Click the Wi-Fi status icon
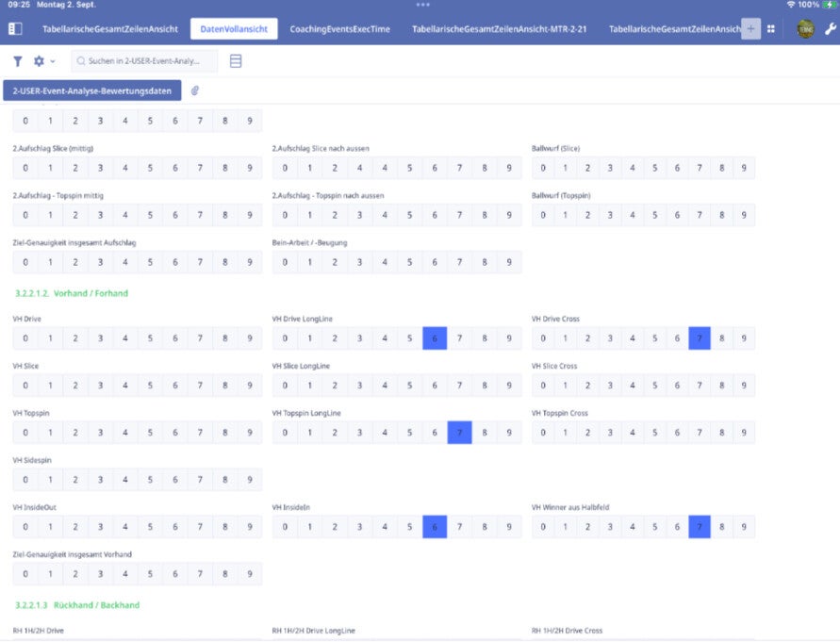The width and height of the screenshot is (840, 642). pyautogui.click(x=791, y=5)
